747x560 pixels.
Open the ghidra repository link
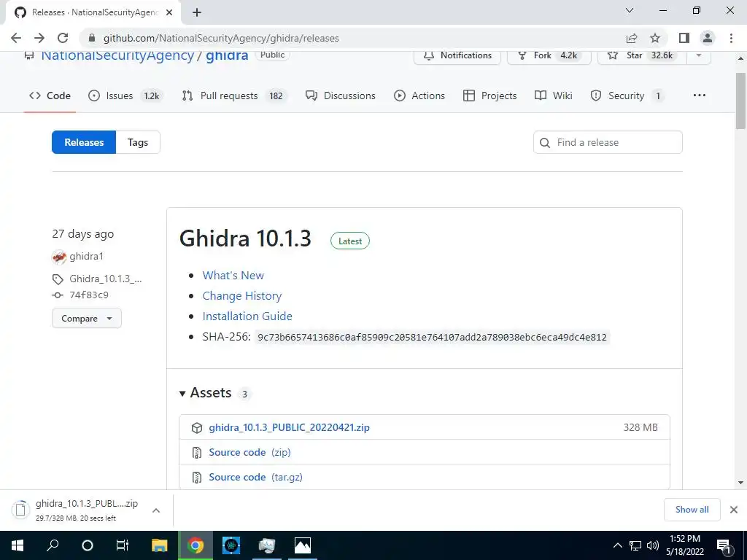tap(227, 55)
